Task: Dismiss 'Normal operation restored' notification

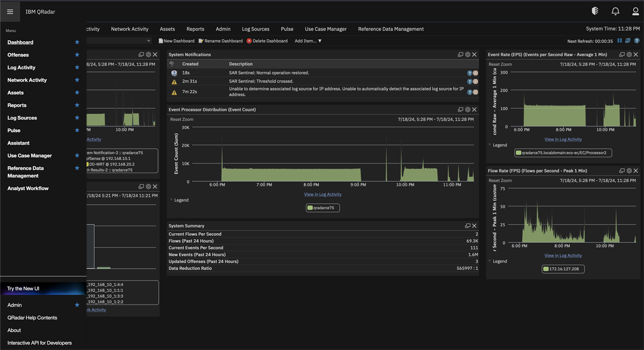Action: pos(475,73)
